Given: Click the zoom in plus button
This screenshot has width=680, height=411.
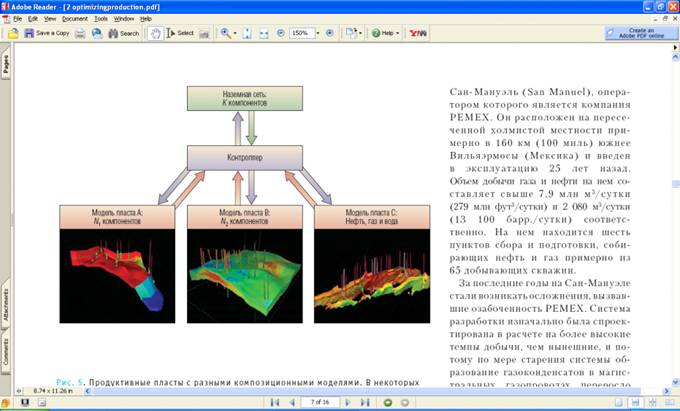Looking at the screenshot, I should click(x=330, y=33).
